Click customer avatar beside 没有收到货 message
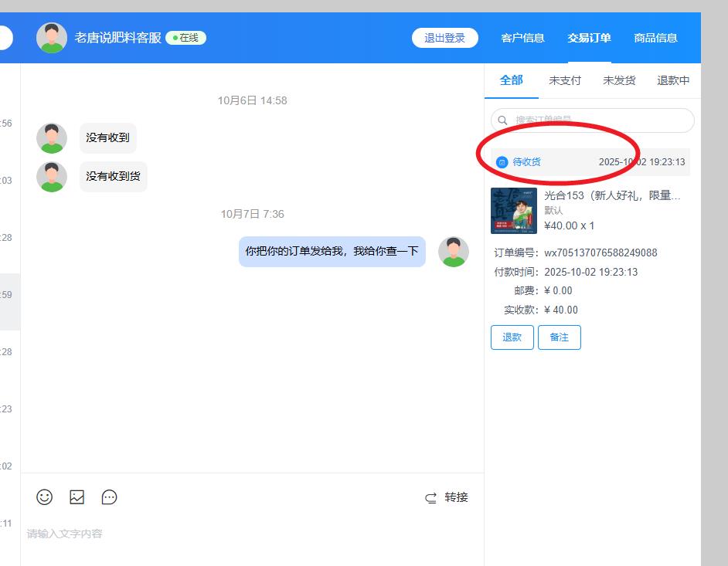 coord(52,177)
